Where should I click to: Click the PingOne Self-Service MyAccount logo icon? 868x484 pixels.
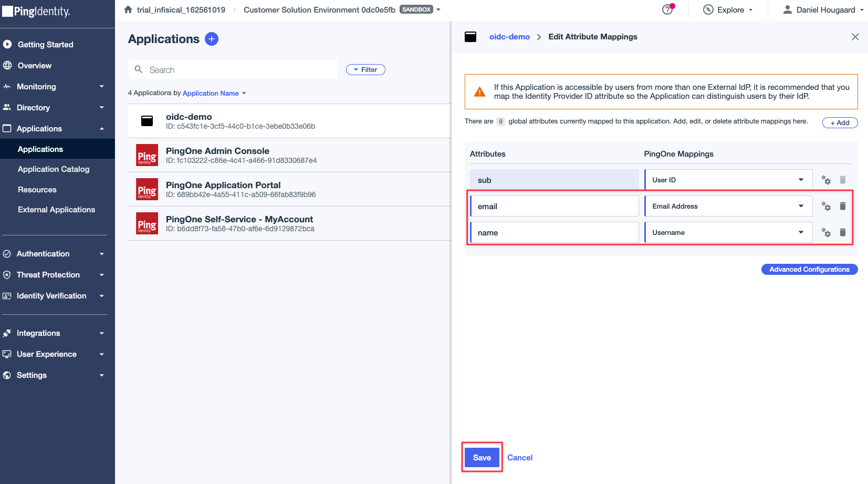coord(147,223)
